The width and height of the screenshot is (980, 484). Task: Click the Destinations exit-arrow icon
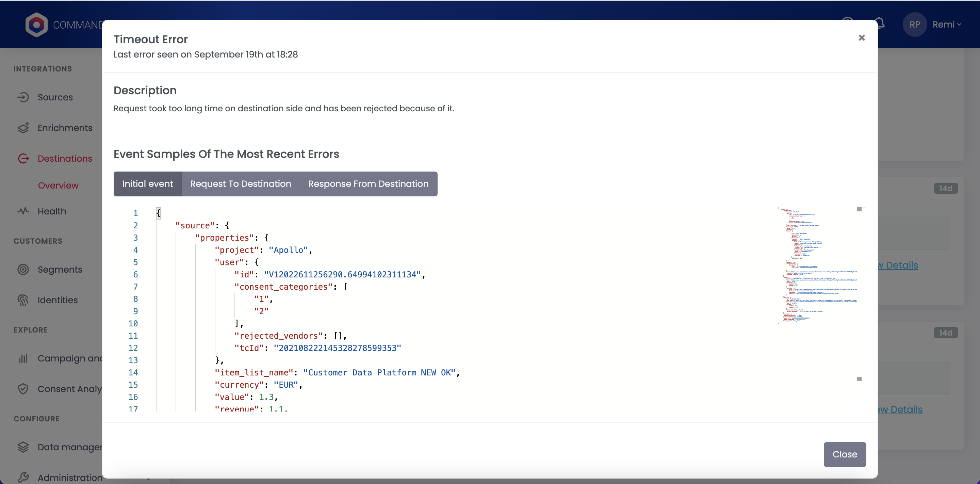pos(23,158)
